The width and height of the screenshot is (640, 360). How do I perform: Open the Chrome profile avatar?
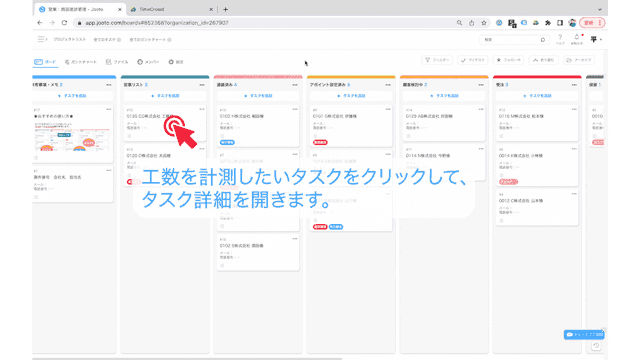tap(572, 23)
